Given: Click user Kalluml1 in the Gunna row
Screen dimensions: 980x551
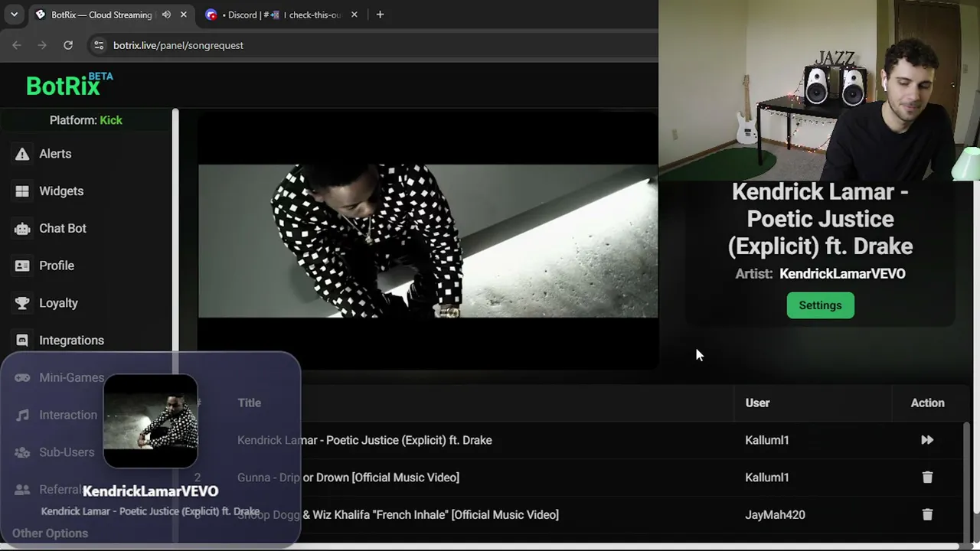Looking at the screenshot, I should coord(766,478).
